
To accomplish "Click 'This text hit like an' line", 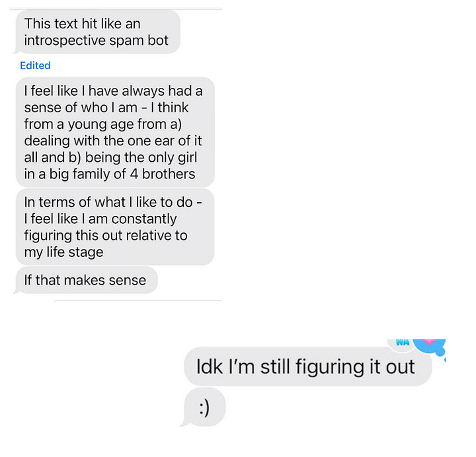I will (82, 24).
